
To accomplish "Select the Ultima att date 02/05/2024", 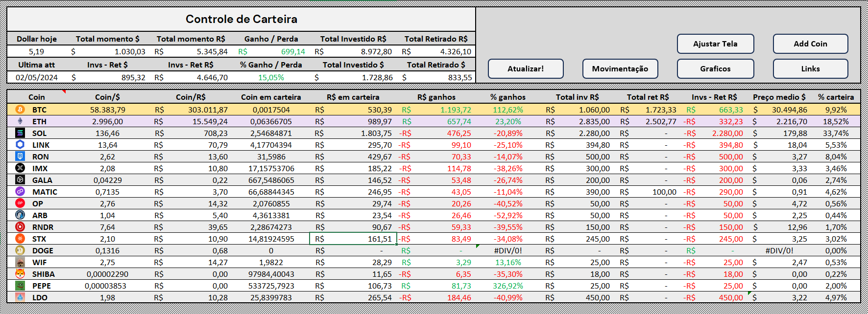I will tap(37, 77).
